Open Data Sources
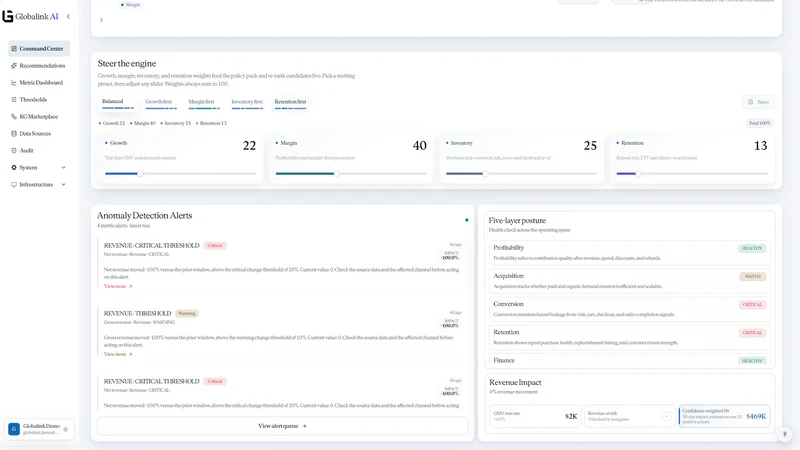The width and height of the screenshot is (800, 450). click(39, 134)
